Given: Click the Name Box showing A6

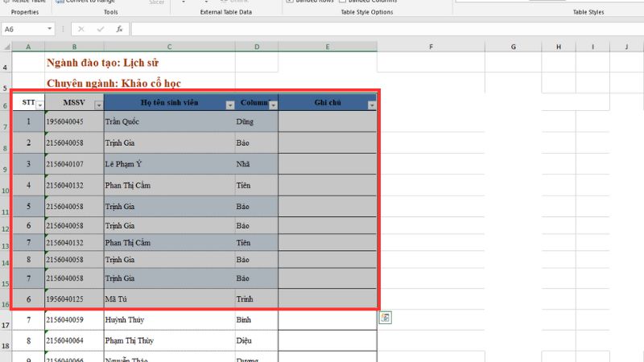Looking at the screenshot, I should 23,29.
